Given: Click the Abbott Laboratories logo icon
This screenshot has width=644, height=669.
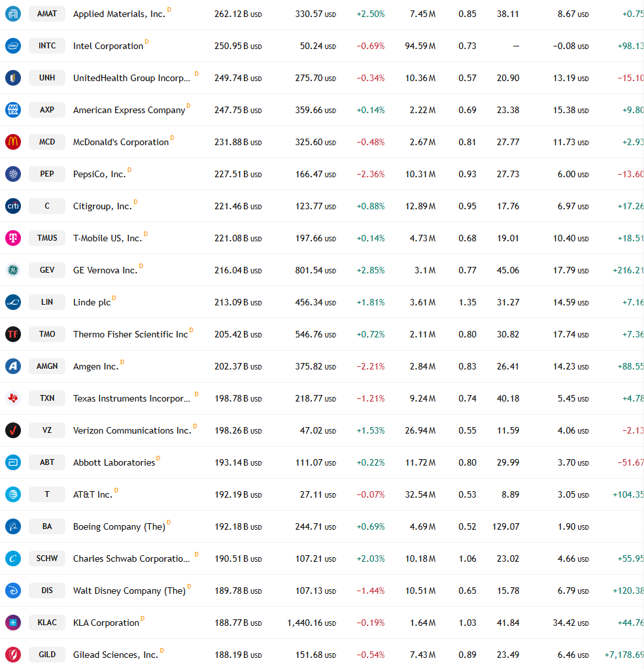Looking at the screenshot, I should (13, 462).
